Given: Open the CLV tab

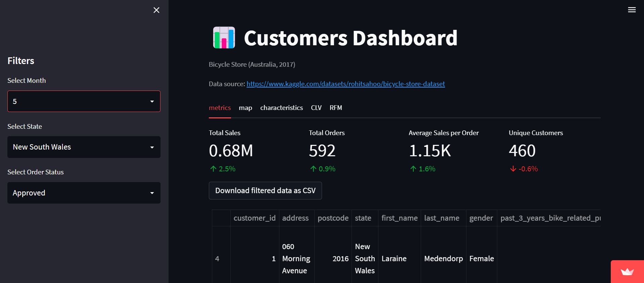Looking at the screenshot, I should point(316,108).
